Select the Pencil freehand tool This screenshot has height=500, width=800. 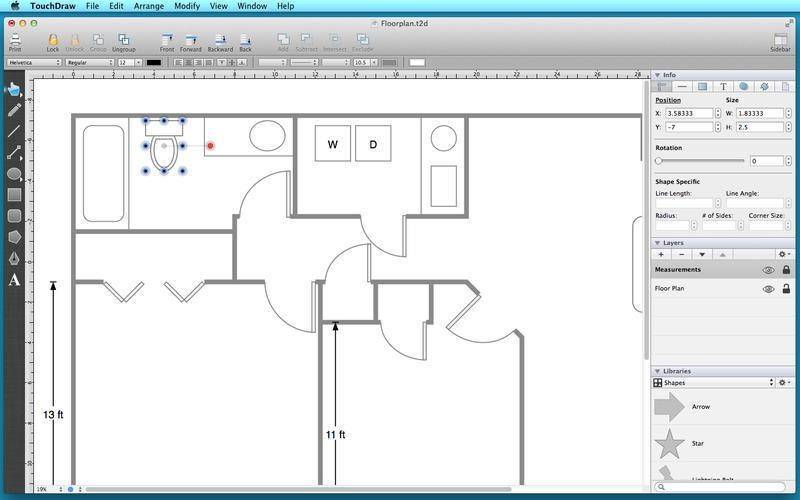click(14, 110)
